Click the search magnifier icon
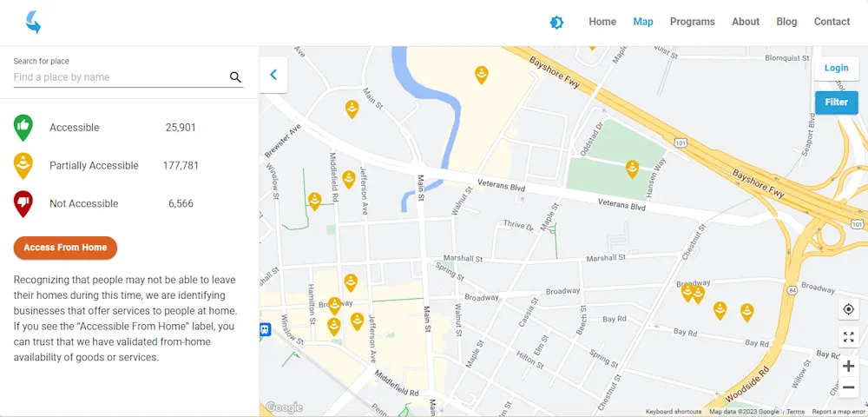The height and width of the screenshot is (417, 868). (x=235, y=77)
